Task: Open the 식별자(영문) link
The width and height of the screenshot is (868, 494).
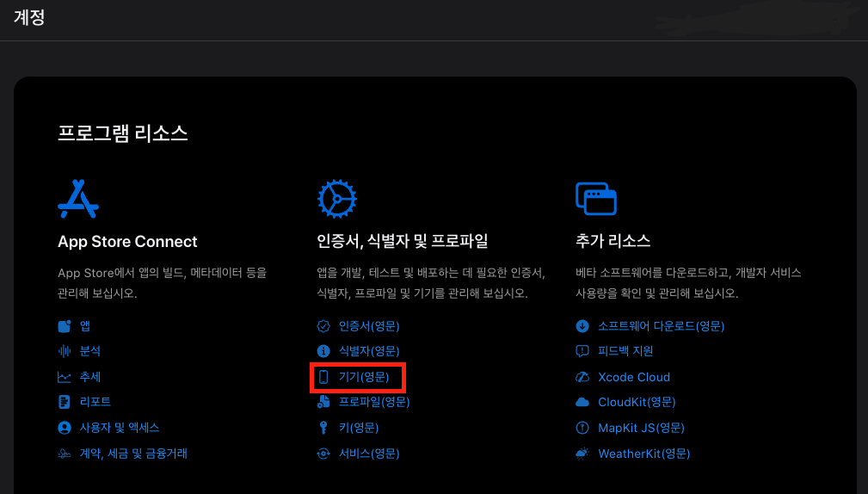Action: (x=369, y=351)
